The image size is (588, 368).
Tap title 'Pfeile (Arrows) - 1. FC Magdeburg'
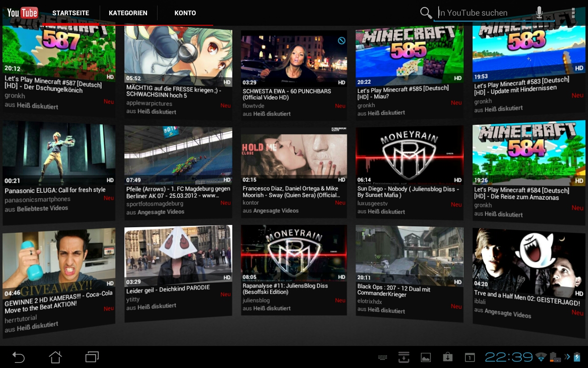(x=178, y=192)
